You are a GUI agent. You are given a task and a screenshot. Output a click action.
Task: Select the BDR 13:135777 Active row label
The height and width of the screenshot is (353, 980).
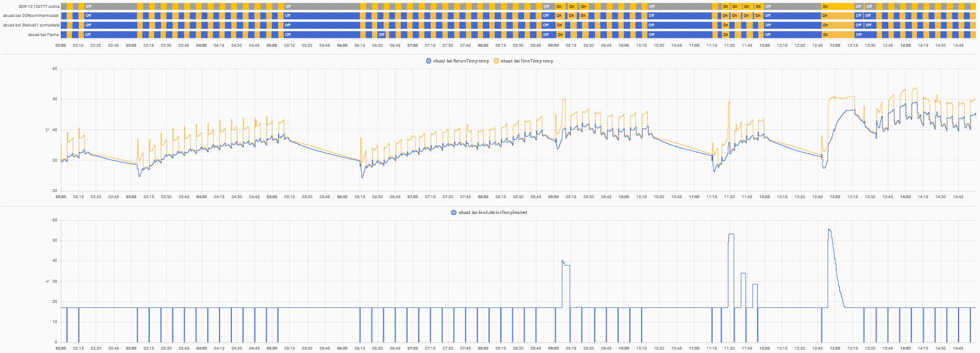pyautogui.click(x=39, y=7)
